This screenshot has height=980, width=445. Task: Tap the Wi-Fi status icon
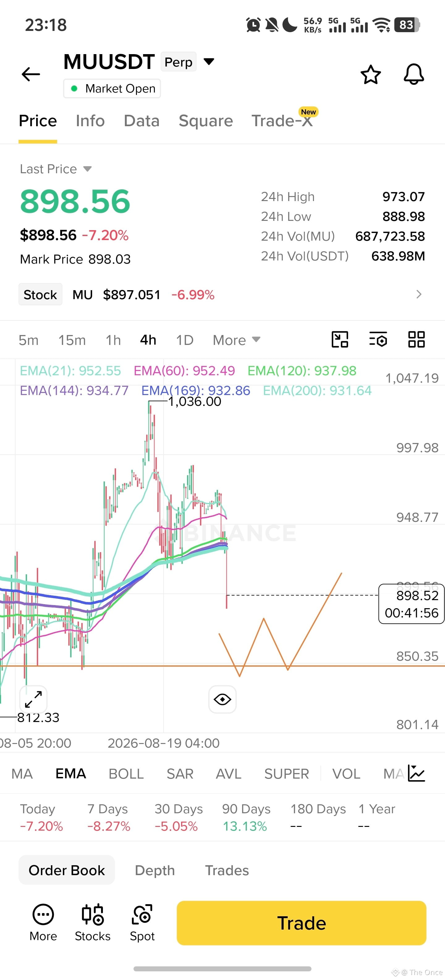pyautogui.click(x=382, y=25)
